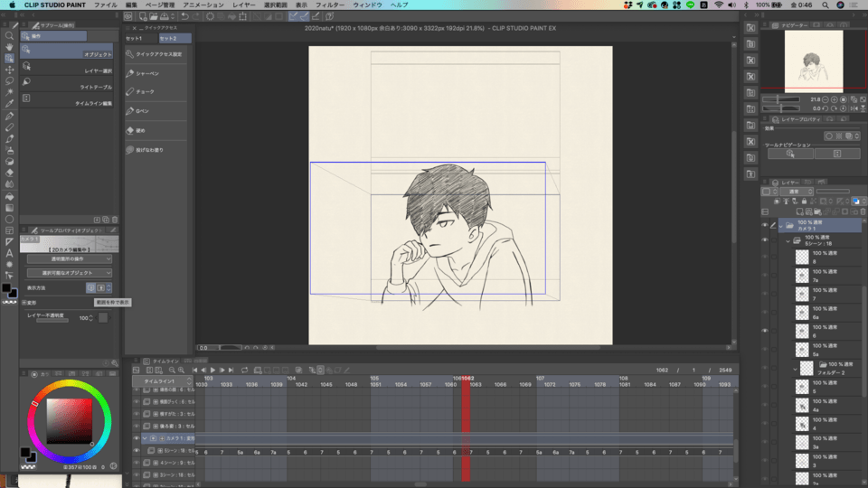Image resolution: width=868 pixels, height=488 pixels.
Task: Hide the カメラ1 track in timeline
Action: (x=137, y=438)
